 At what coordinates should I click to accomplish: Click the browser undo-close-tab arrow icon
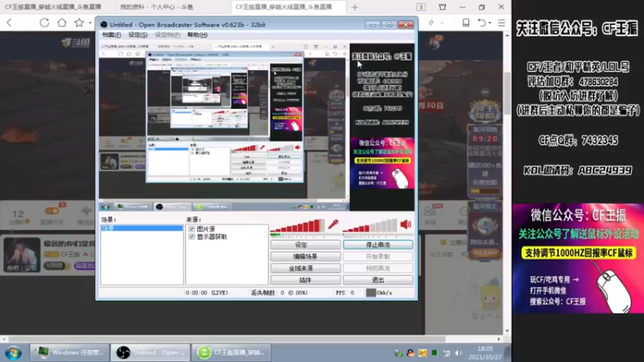tap(482, 23)
